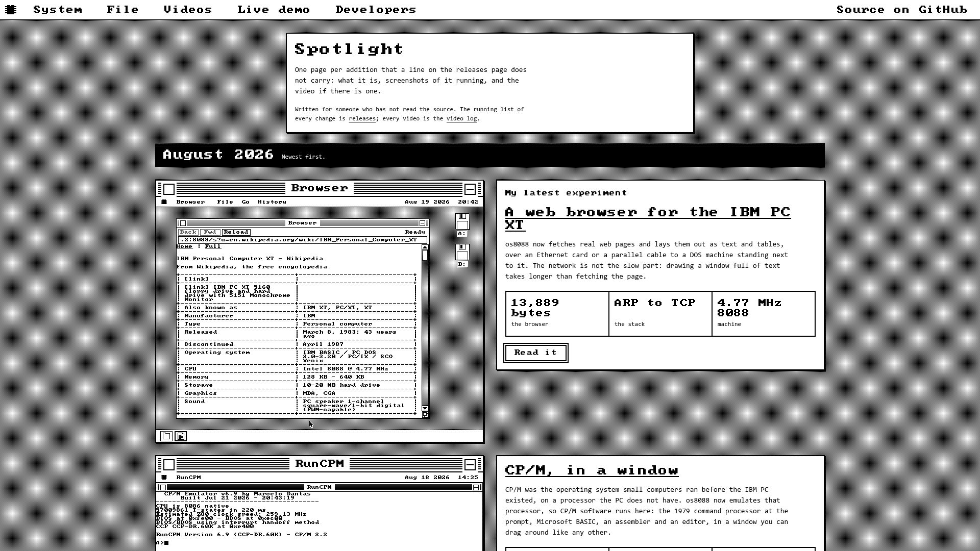Click the document icon in Browser screenshot's bottom bar

(181, 436)
